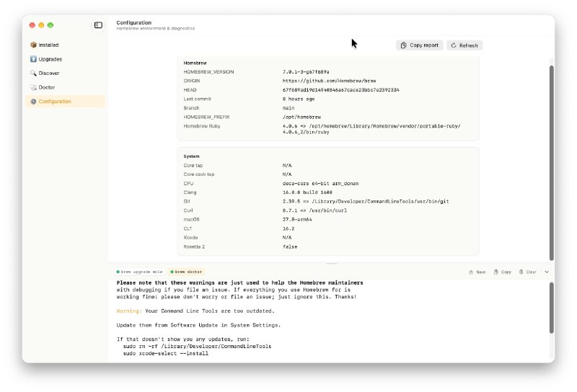Open the Installed packages section
This screenshot has width=577, height=392.
click(x=65, y=45)
